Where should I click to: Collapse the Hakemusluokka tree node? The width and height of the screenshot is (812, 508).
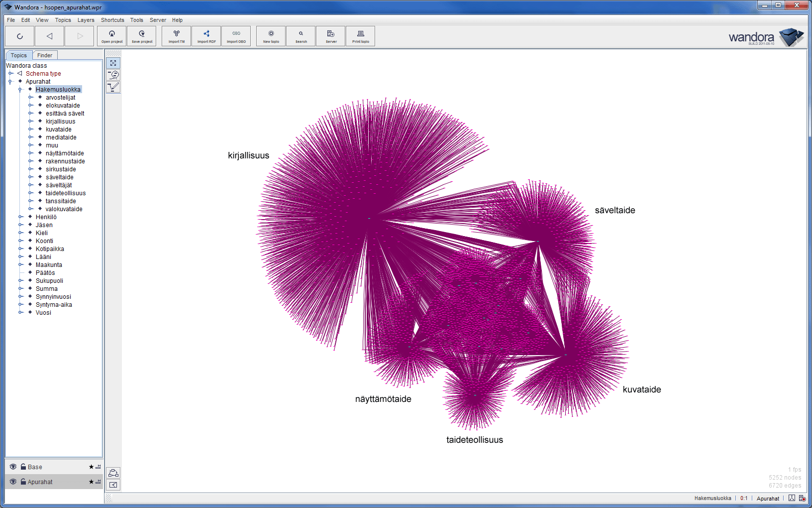[x=20, y=90]
